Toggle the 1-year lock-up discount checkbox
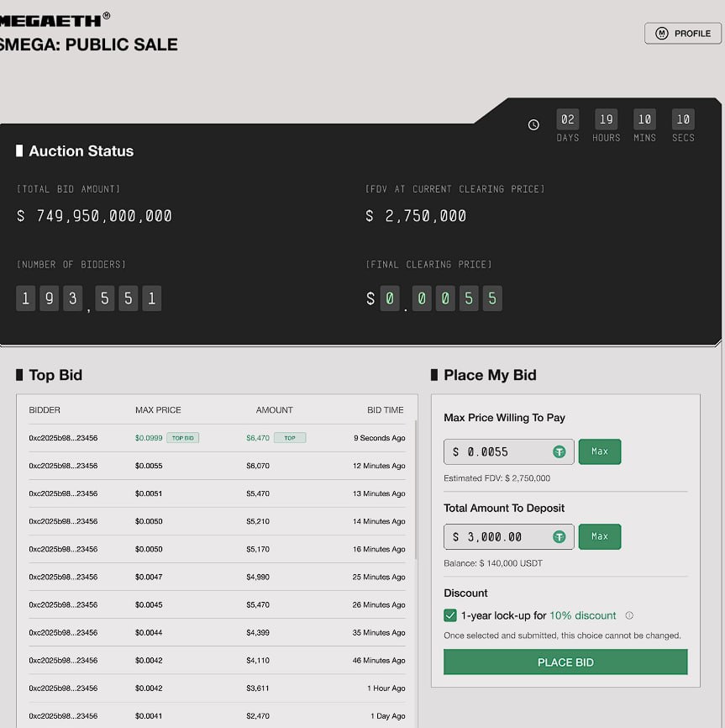Image resolution: width=725 pixels, height=728 pixels. (x=450, y=615)
